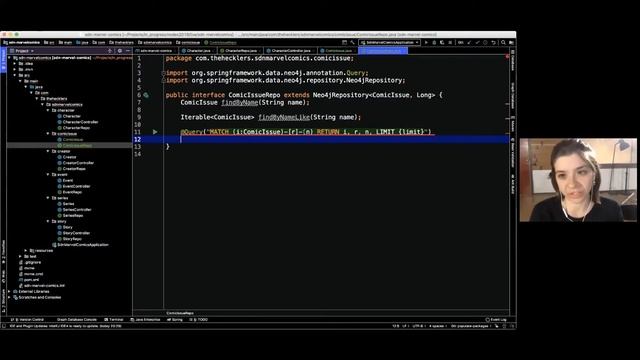
Task: Toggle the Project tool window stripe button
Action: (x=3, y=59)
